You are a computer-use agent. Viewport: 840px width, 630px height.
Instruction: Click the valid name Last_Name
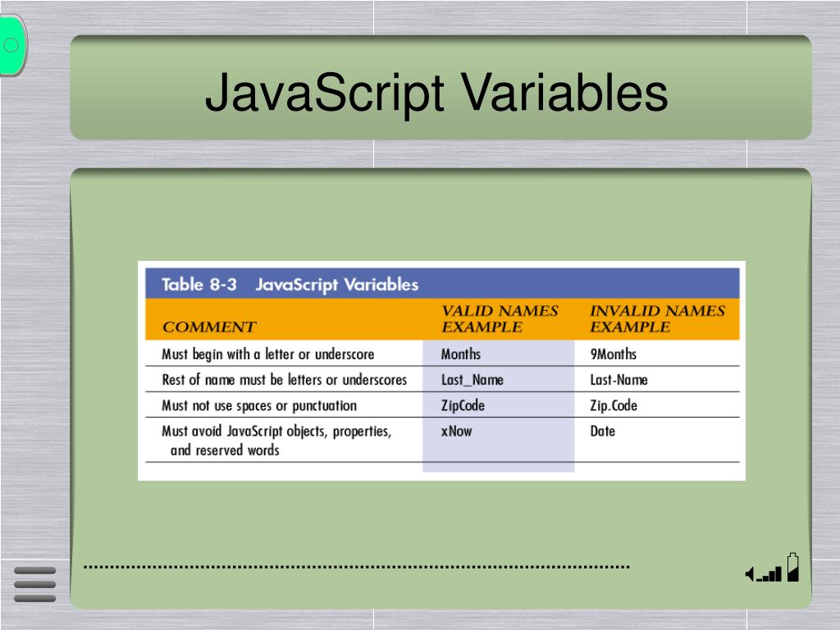click(472, 380)
